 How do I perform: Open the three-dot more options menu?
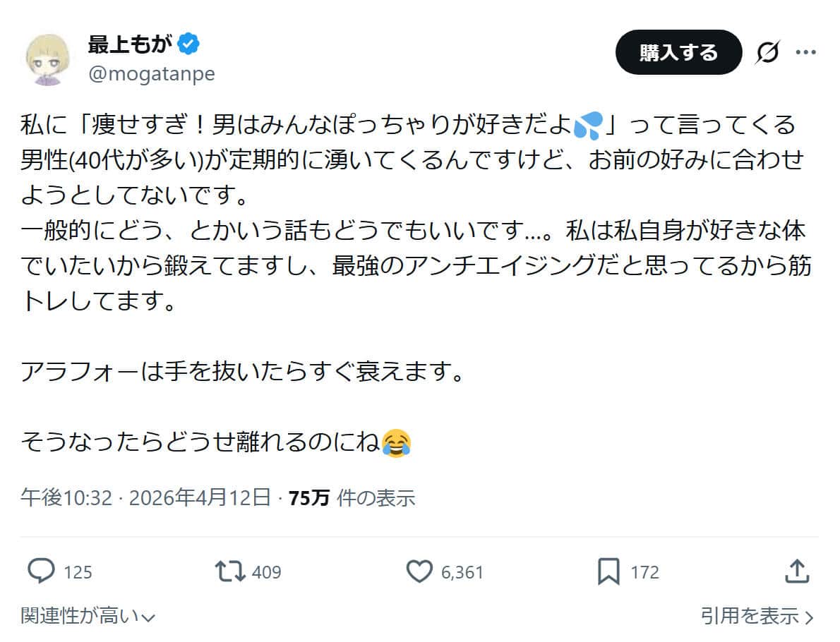pos(805,52)
